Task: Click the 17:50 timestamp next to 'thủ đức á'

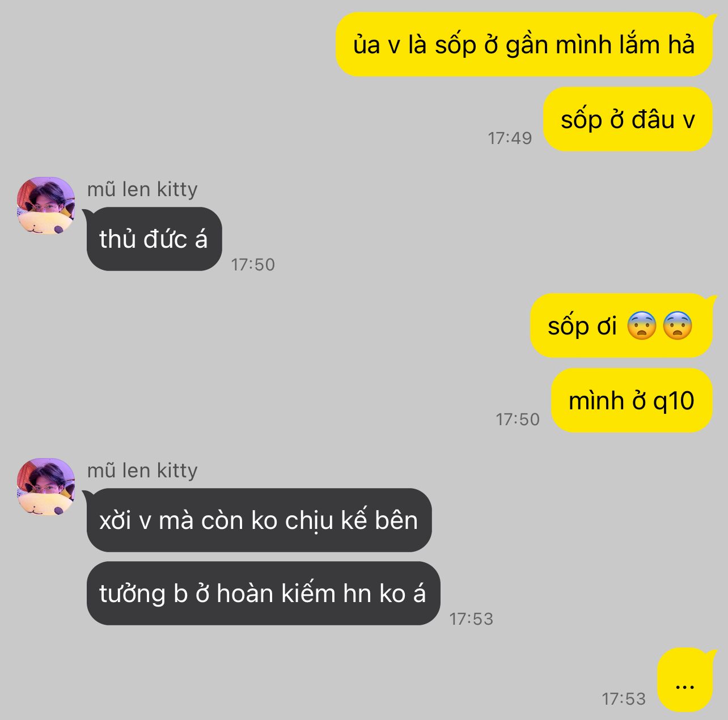Action: (x=253, y=264)
